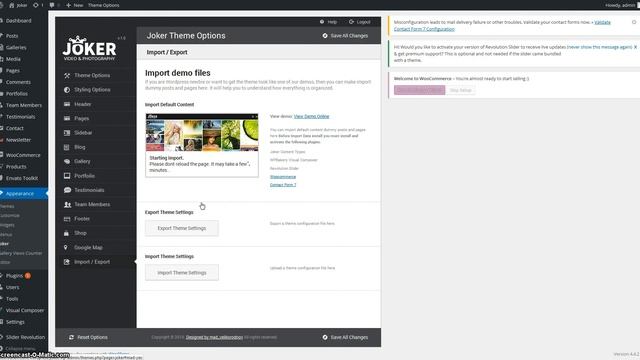Dismiss the Contact Form misconfiguration notice
The width and height of the screenshot is (640, 360).
pyautogui.click(x=634, y=22)
